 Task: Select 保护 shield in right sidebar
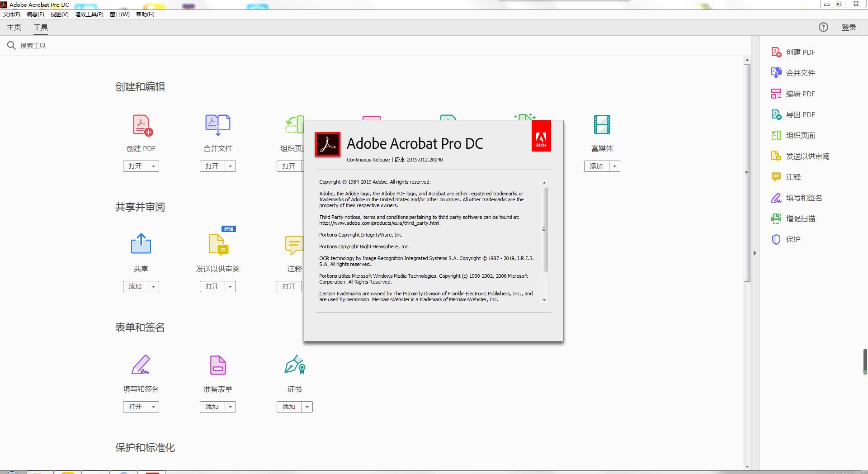(x=776, y=239)
